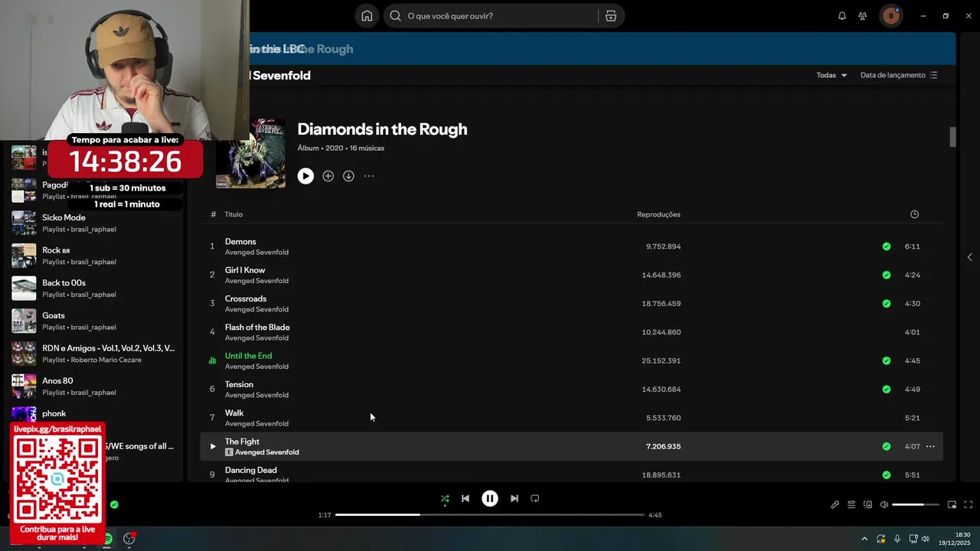980x551 pixels.
Task: Toggle the saved checkmark for The Fight
Action: [x=887, y=446]
